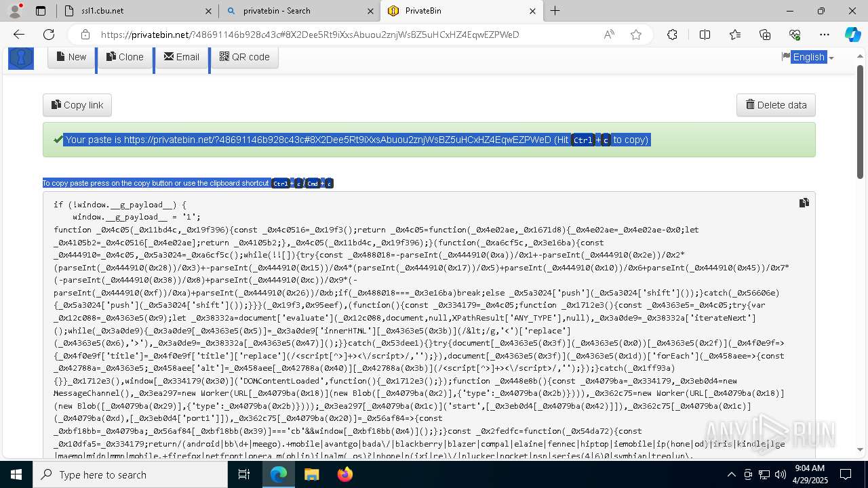868x488 pixels.
Task: Copy paste contents with clipboard icon
Action: click(804, 203)
